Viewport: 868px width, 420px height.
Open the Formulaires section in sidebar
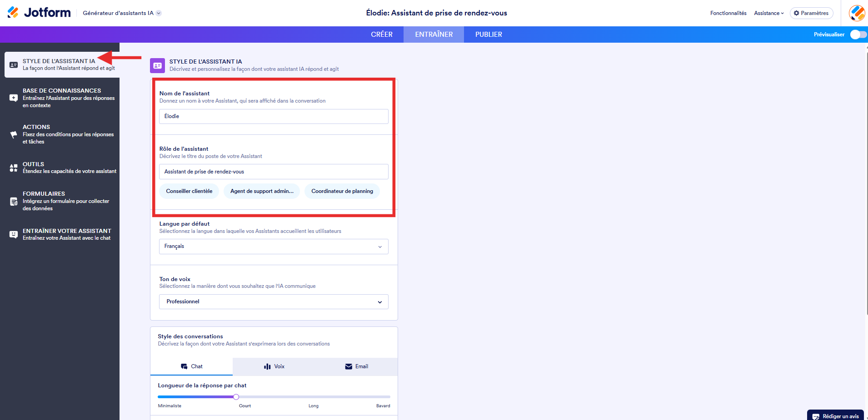[x=62, y=201]
